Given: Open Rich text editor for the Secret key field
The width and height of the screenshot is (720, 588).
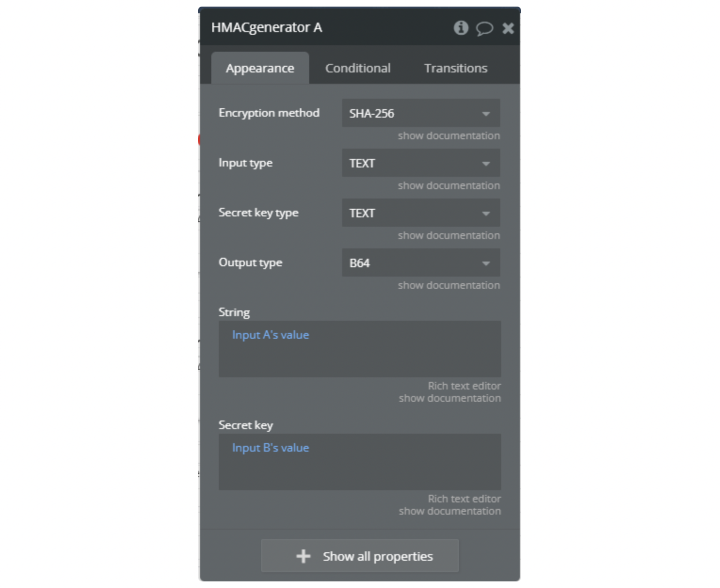Looking at the screenshot, I should point(464,499).
